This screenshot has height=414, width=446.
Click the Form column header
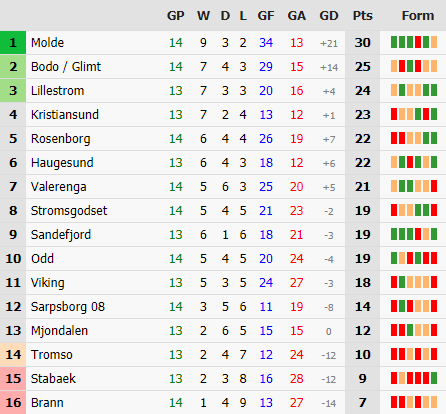click(418, 16)
